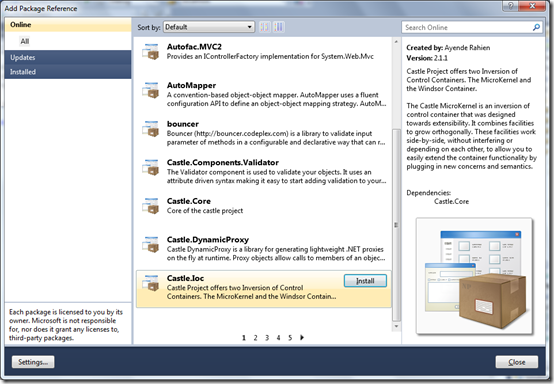Click the search magnifier icon
The height and width of the screenshot is (384, 554).
pyautogui.click(x=536, y=27)
